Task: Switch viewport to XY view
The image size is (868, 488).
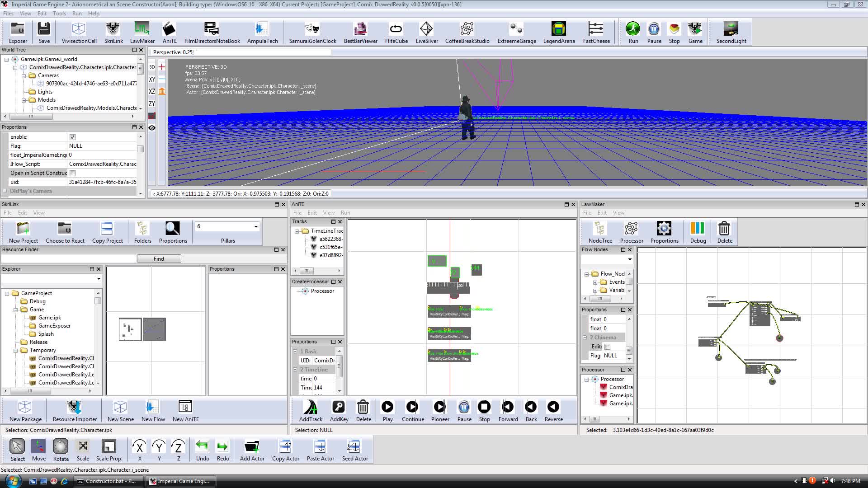Action: point(151,79)
